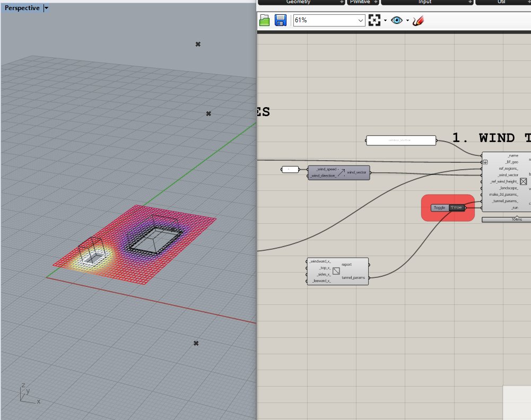
Task: Click the _landscape_ input label
Action: [x=509, y=188]
